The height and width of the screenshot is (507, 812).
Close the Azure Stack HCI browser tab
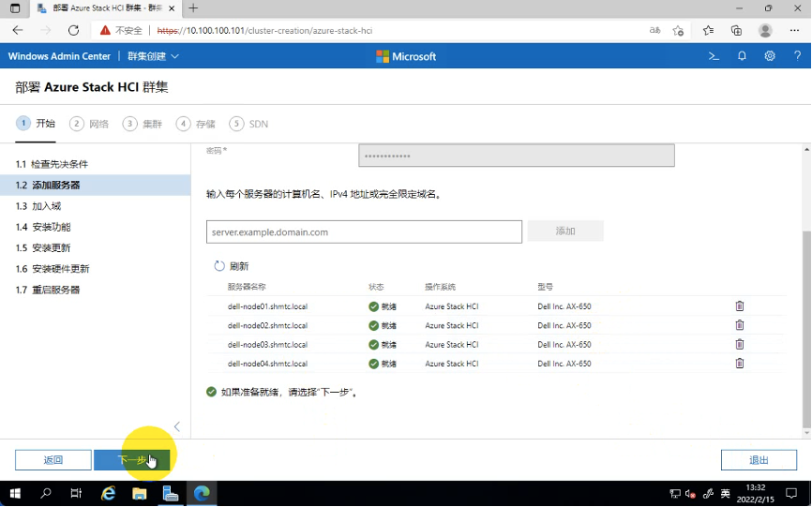click(x=172, y=8)
